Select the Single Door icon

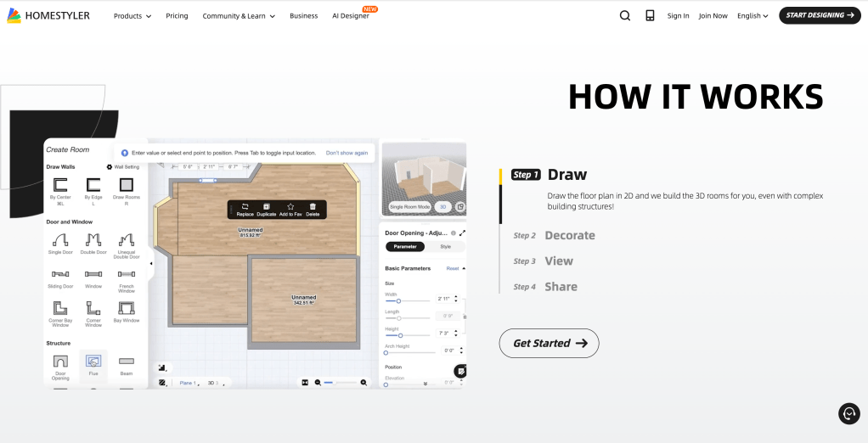60,241
